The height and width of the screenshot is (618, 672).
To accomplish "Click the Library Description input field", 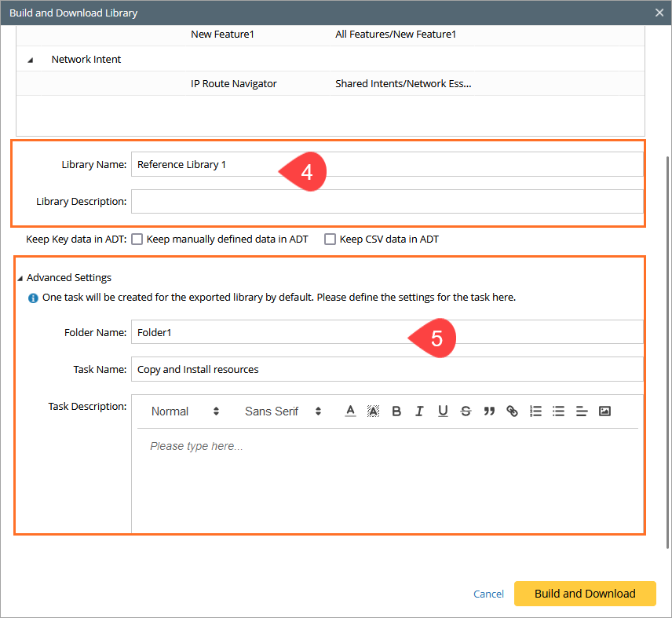I will point(386,202).
